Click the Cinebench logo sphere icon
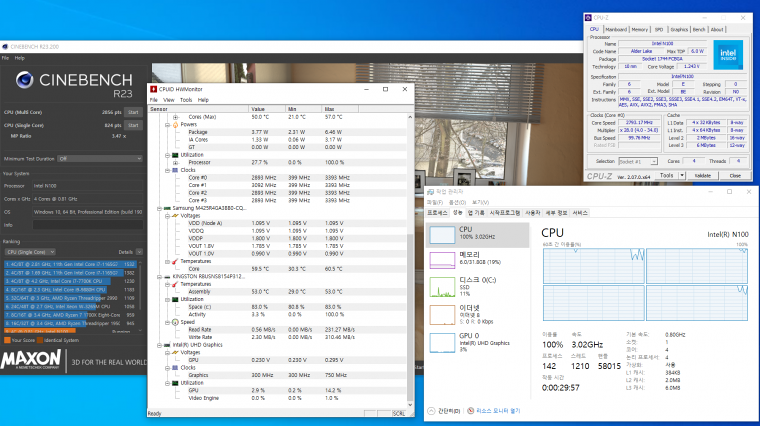The height and width of the screenshot is (426, 760). 24,80
